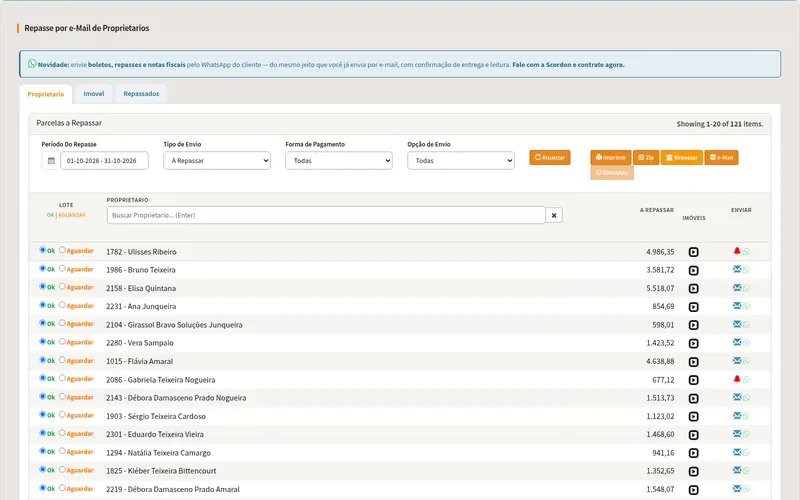
Task: Select Aguardar radio for Flávia Amaral
Action: point(62,360)
